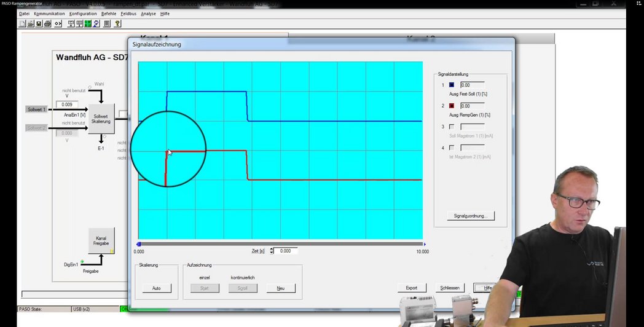Image resolution: width=644 pixels, height=327 pixels.
Task: Click the Start recording button
Action: pos(205,288)
